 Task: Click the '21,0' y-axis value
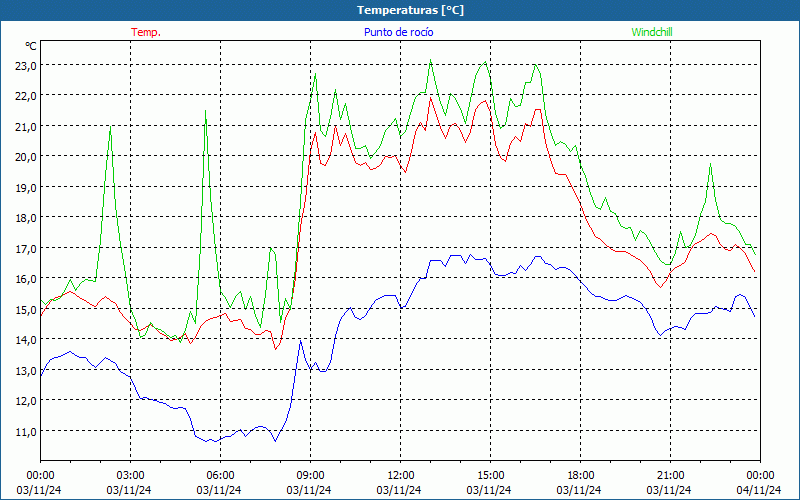click(26, 127)
